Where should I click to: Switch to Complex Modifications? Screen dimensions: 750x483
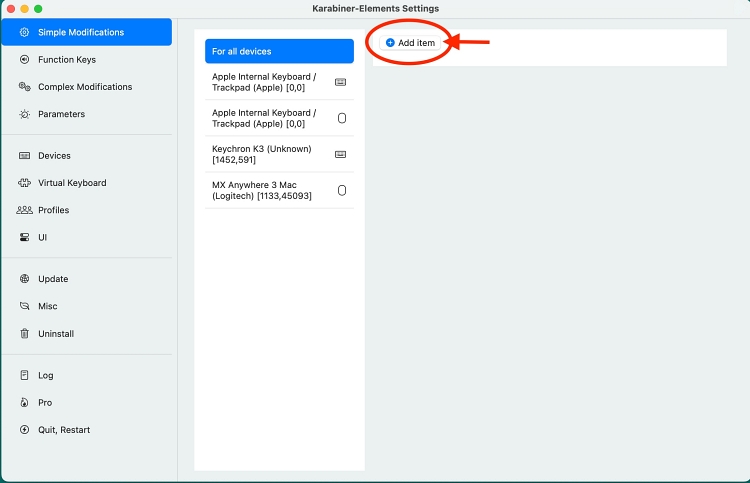pyautogui.click(x=87, y=87)
